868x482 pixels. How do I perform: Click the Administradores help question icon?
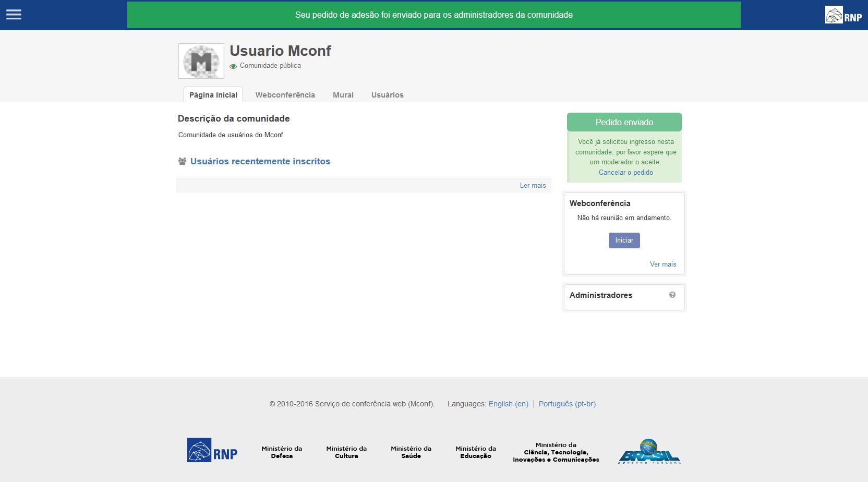(672, 295)
